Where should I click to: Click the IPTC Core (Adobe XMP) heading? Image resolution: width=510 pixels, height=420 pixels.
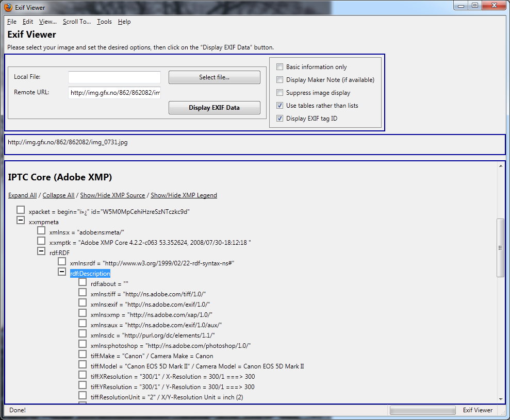click(x=60, y=177)
